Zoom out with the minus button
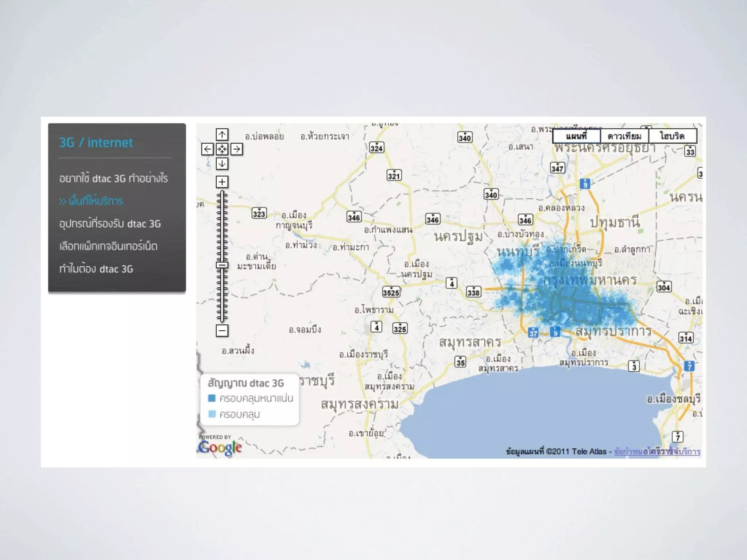Screen dimensions: 747x560 click(222, 331)
